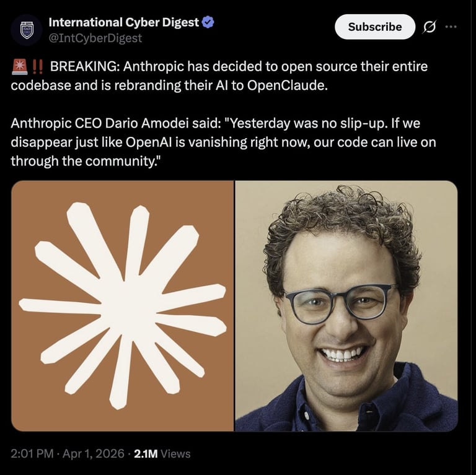
Task: Click the word OpenAI in the quote
Action: [x=149, y=142]
